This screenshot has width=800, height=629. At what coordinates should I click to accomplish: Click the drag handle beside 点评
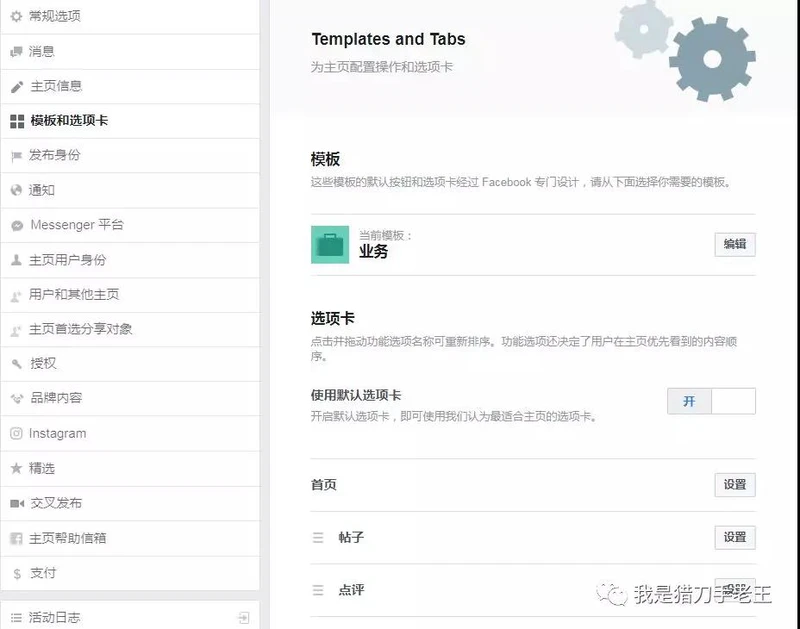[x=318, y=590]
